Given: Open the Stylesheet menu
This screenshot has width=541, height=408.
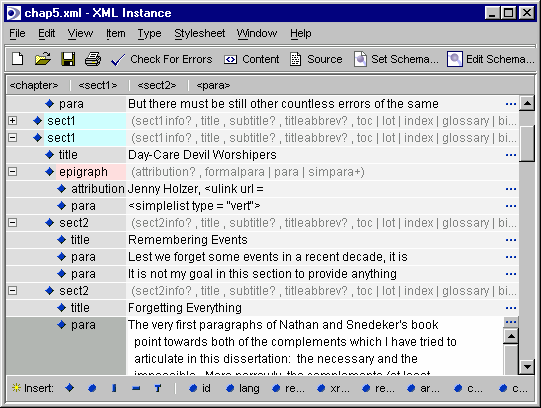Looking at the screenshot, I should [x=199, y=33].
